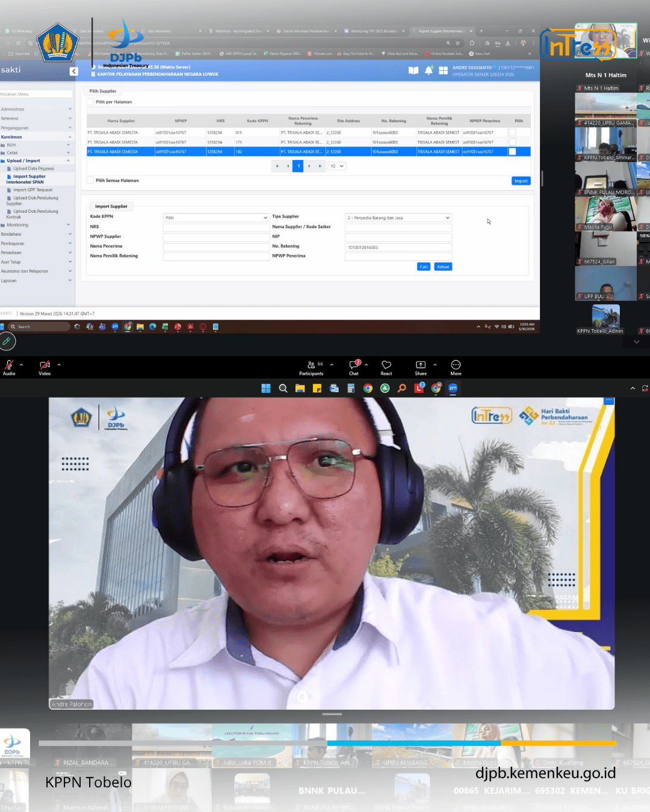Unmute the Zoom Audio microphone
Viewport: 650px width, 812px height.
9,365
